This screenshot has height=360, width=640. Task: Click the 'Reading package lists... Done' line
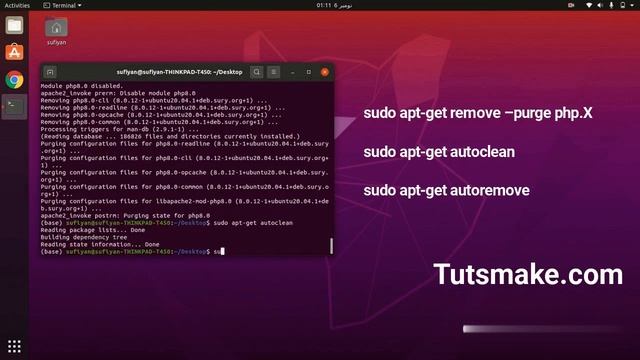tap(93, 230)
